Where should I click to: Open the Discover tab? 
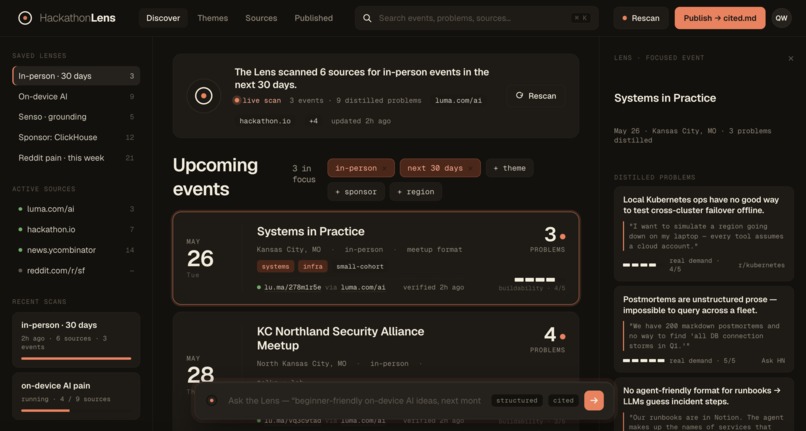pyautogui.click(x=163, y=18)
